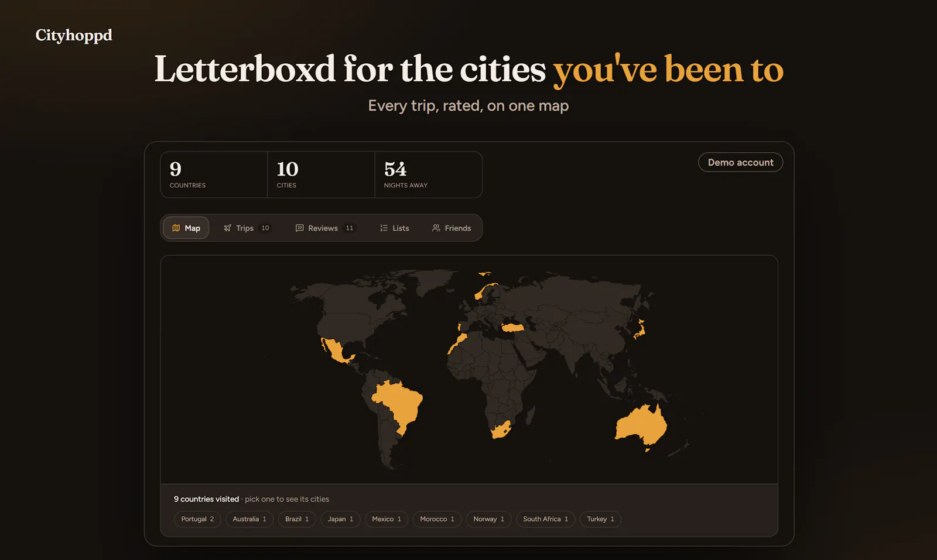937x560 pixels.
Task: Click Turkey highlighted on the map
Action: pyautogui.click(x=513, y=328)
